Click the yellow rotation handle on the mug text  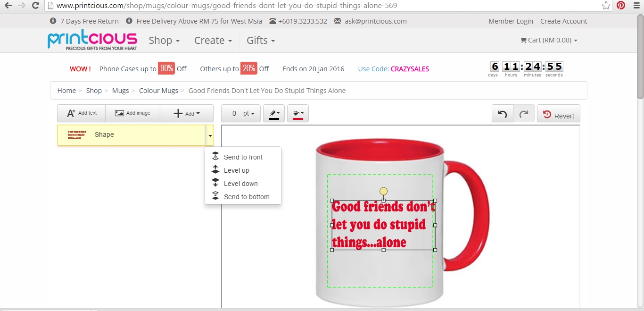click(x=383, y=191)
